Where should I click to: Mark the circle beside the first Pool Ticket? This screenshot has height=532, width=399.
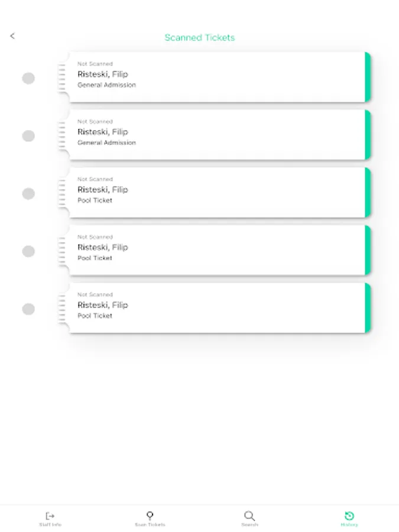tap(28, 193)
